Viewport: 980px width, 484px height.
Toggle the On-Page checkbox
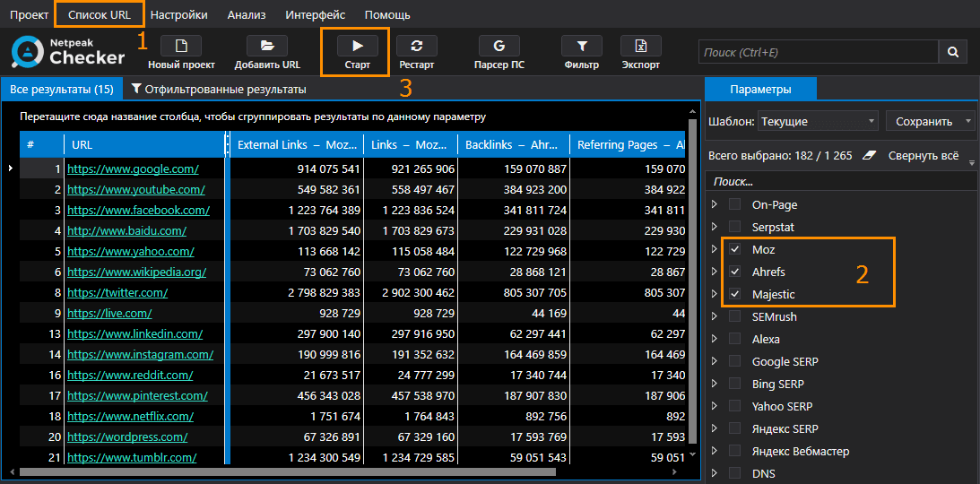tap(735, 204)
